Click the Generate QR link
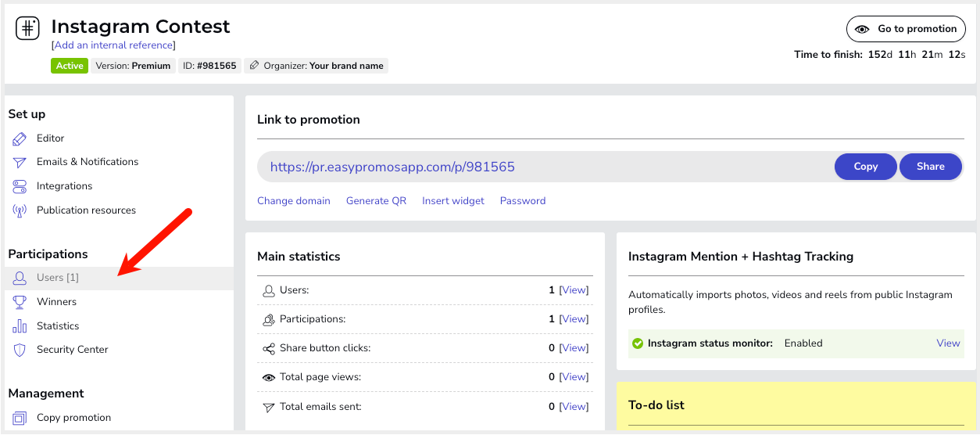The width and height of the screenshot is (980, 435). point(377,201)
